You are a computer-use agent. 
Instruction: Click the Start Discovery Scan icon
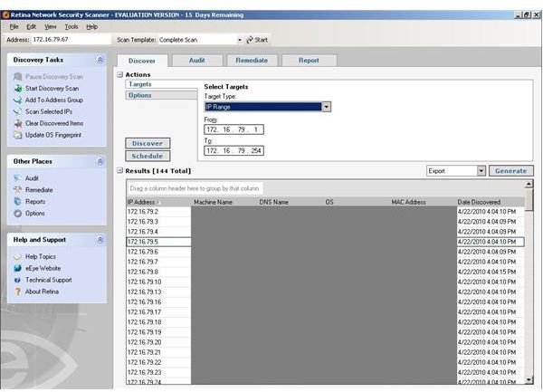[18, 89]
